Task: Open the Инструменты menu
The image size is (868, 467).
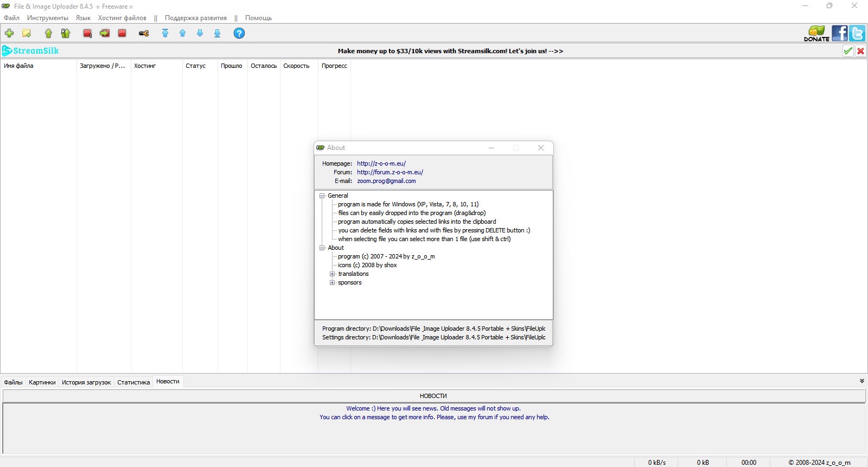Action: (48, 18)
